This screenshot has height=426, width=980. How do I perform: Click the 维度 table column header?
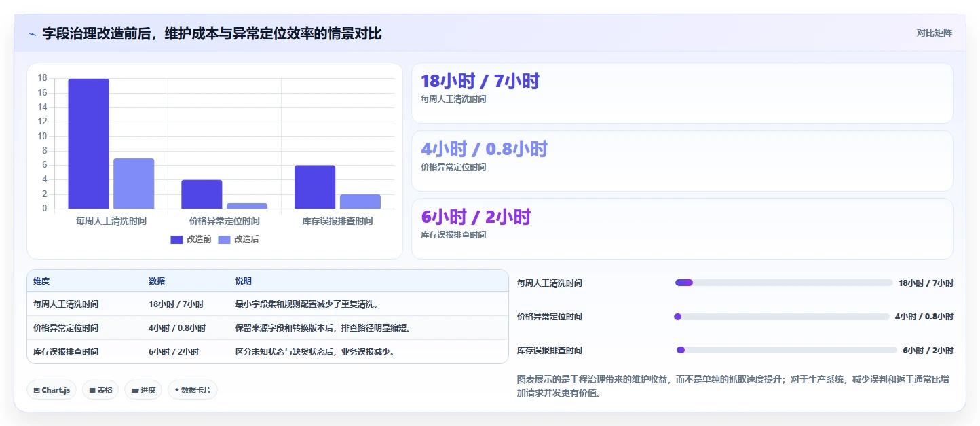[x=41, y=281]
